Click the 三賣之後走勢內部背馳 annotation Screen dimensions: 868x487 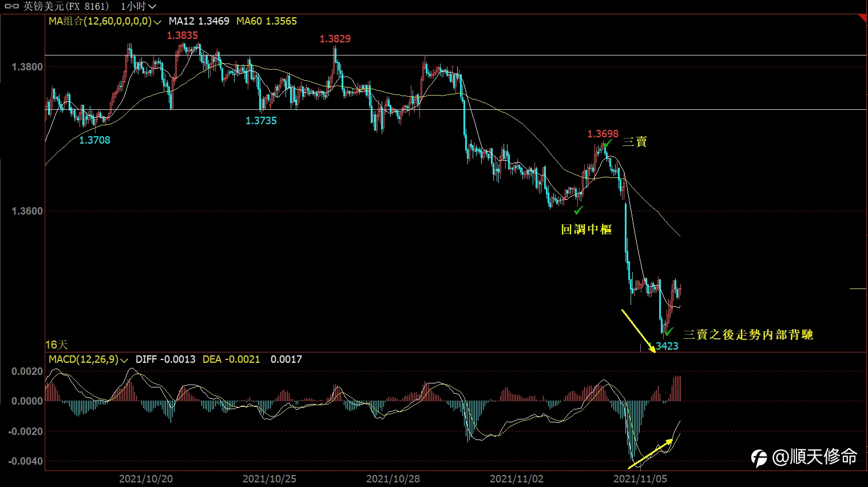(748, 335)
